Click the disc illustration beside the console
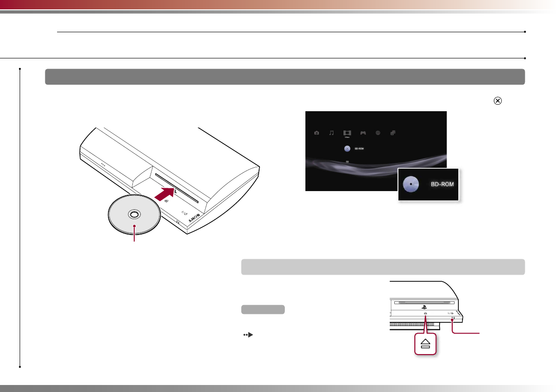 pos(134,214)
